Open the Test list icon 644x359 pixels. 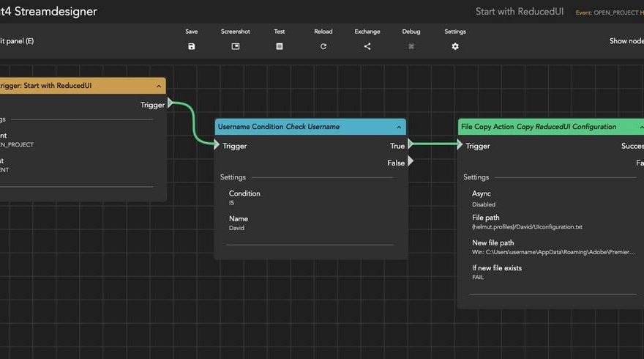pos(280,46)
